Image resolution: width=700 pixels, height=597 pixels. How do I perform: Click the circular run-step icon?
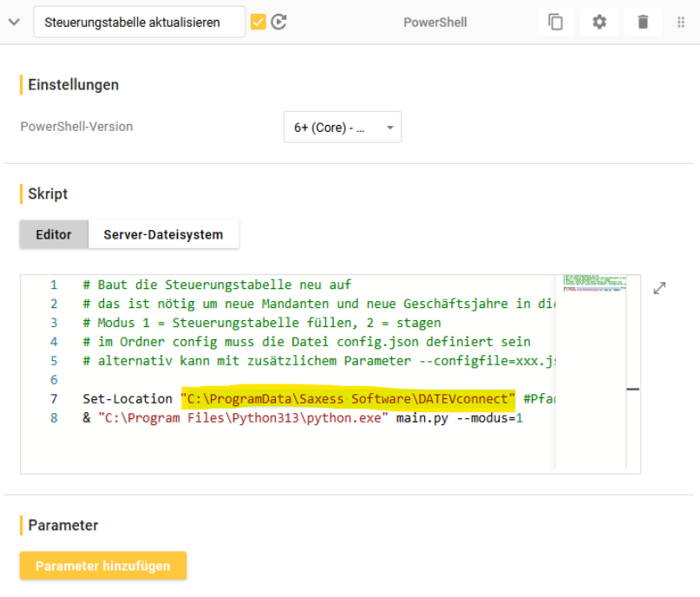pos(278,23)
